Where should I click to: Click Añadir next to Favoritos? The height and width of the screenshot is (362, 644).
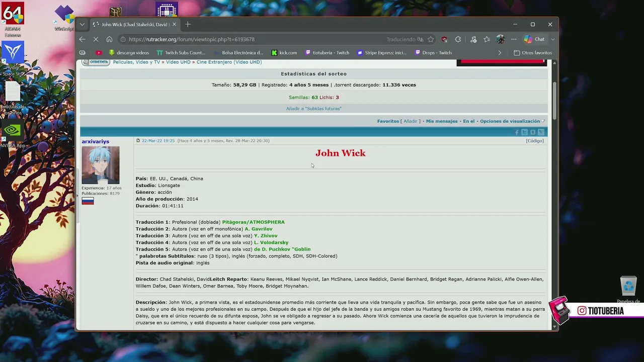click(411, 121)
